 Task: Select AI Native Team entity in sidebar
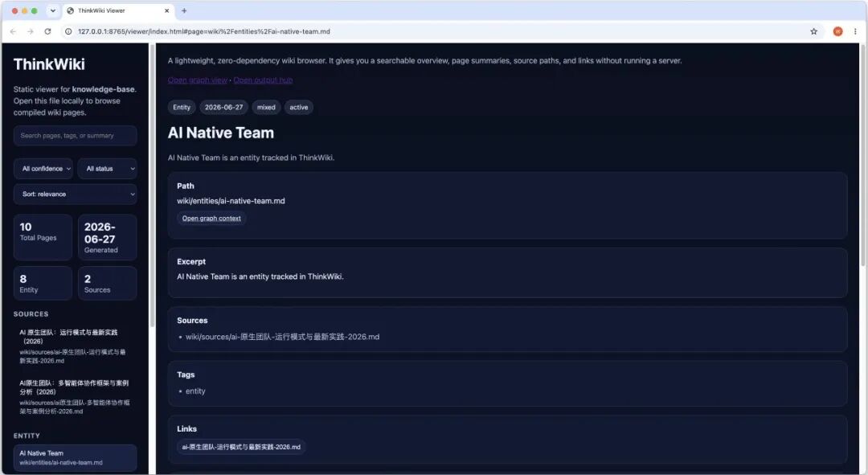pos(76,457)
